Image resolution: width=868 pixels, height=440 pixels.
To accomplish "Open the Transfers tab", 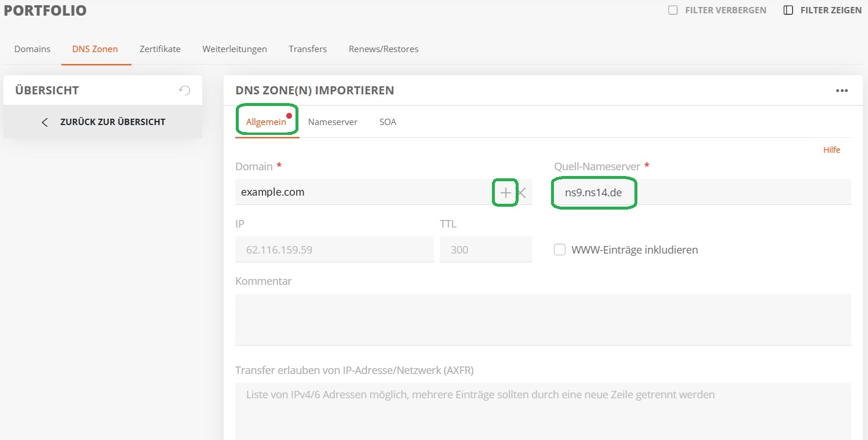I will [x=308, y=49].
